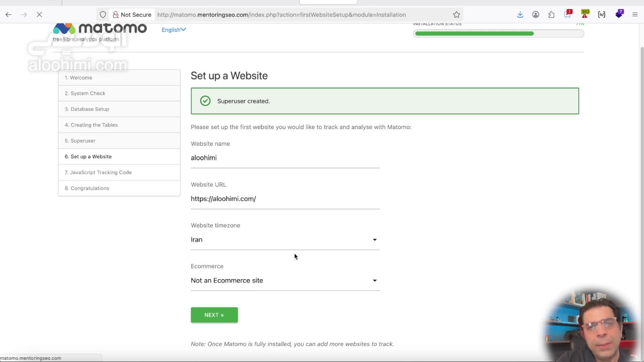Click the Website timezone label

pyautogui.click(x=215, y=225)
